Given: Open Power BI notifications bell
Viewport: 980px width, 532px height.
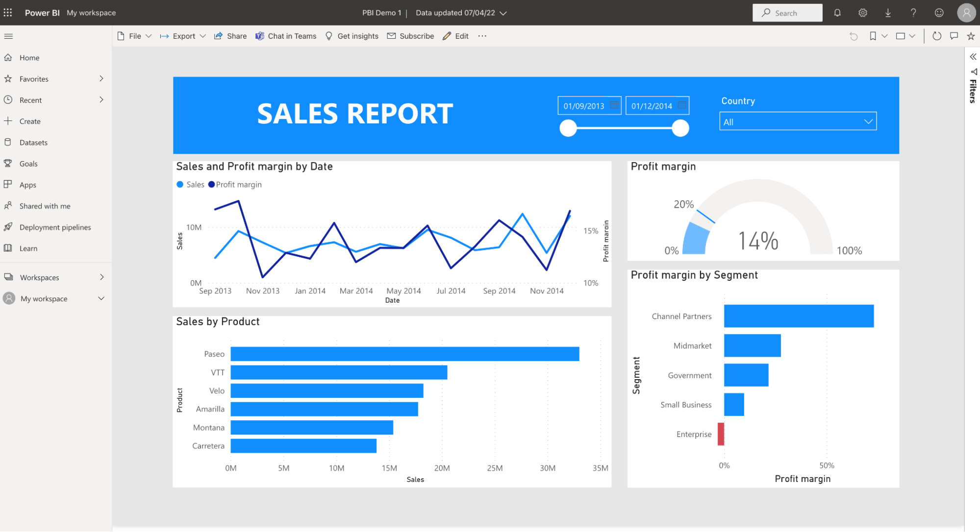Looking at the screenshot, I should (837, 13).
